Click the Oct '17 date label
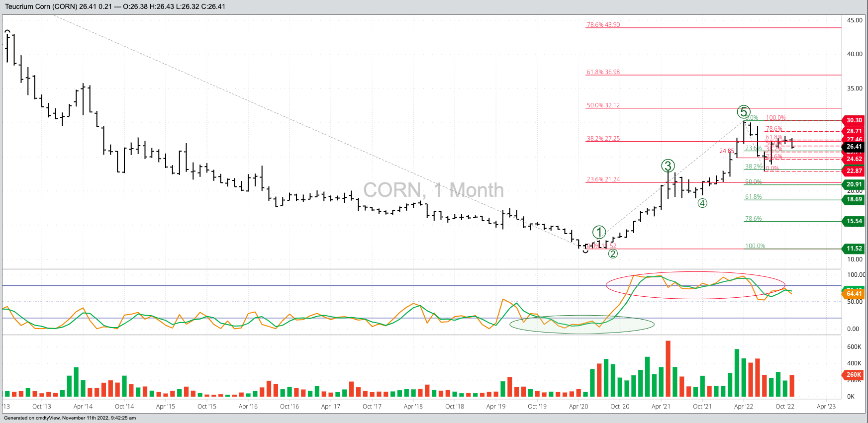This screenshot has width=868, height=423. pos(372,407)
